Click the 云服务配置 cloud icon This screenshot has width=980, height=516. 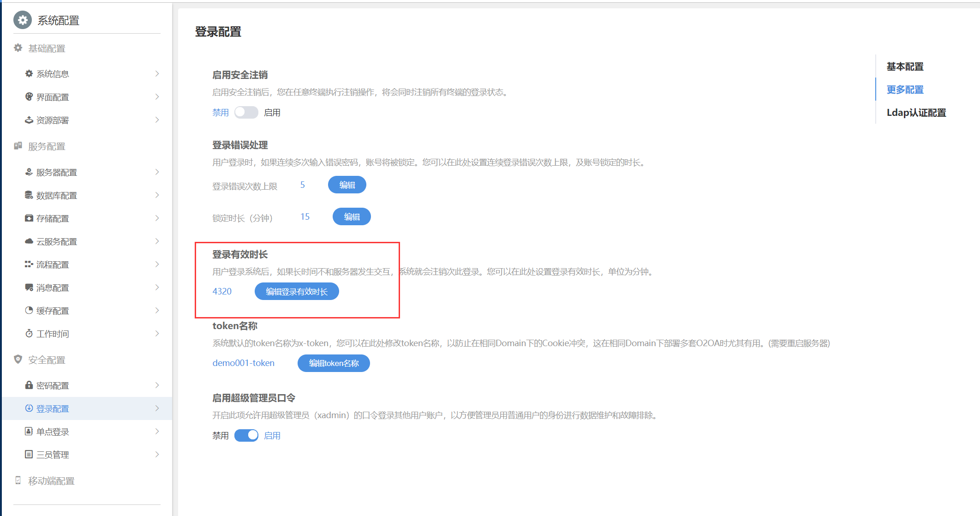[29, 241]
